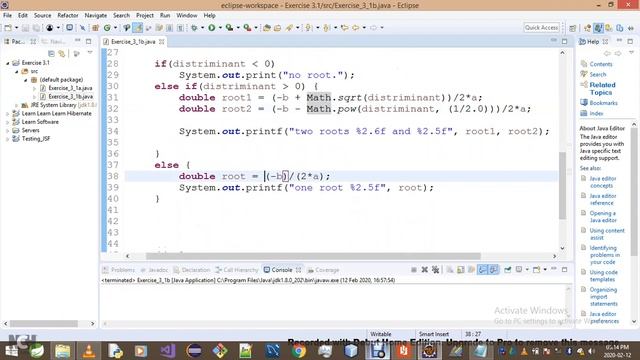Open the File menu
Image resolution: width=640 pixels, height=360 pixels.
7,16
